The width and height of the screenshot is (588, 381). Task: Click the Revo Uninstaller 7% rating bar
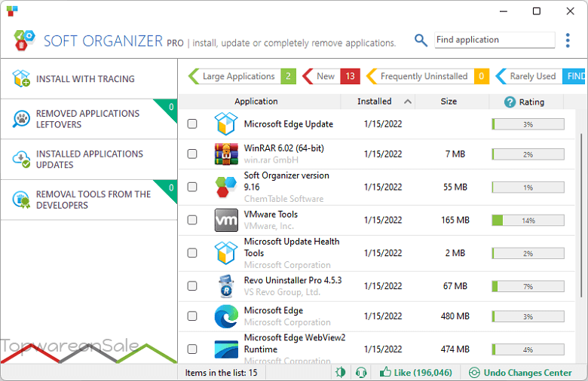(528, 286)
